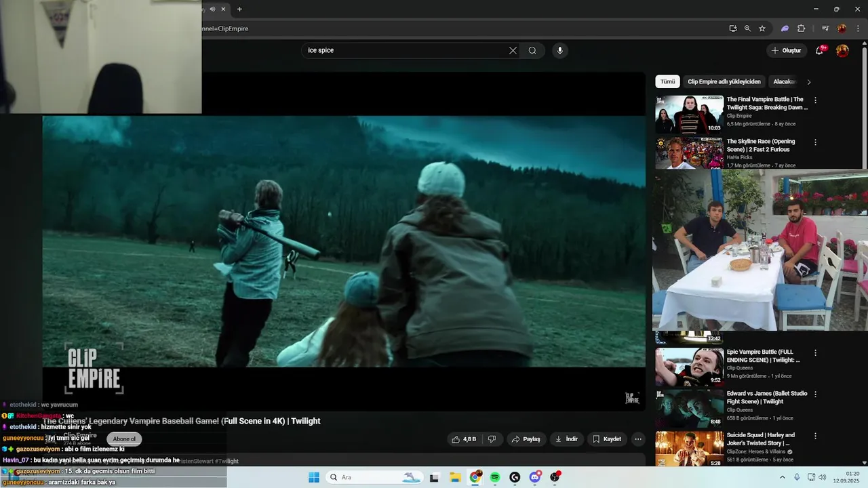Select the Tümü filter chip

(x=668, y=81)
